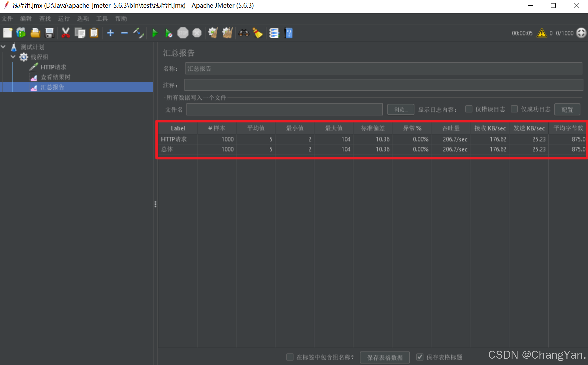
Task: Select the HTTP请求 row in table
Action: tap(372, 139)
